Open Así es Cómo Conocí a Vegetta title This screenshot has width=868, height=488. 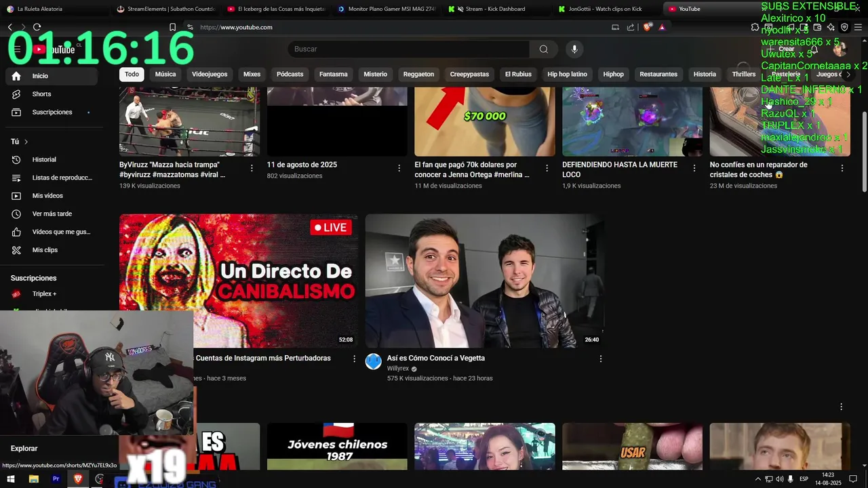click(x=436, y=358)
